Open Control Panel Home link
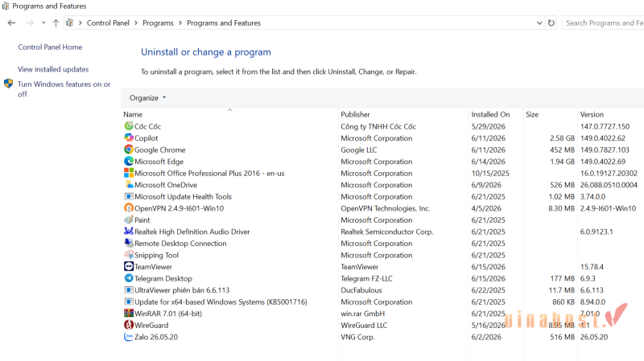The width and height of the screenshot is (644, 361). 50,47
